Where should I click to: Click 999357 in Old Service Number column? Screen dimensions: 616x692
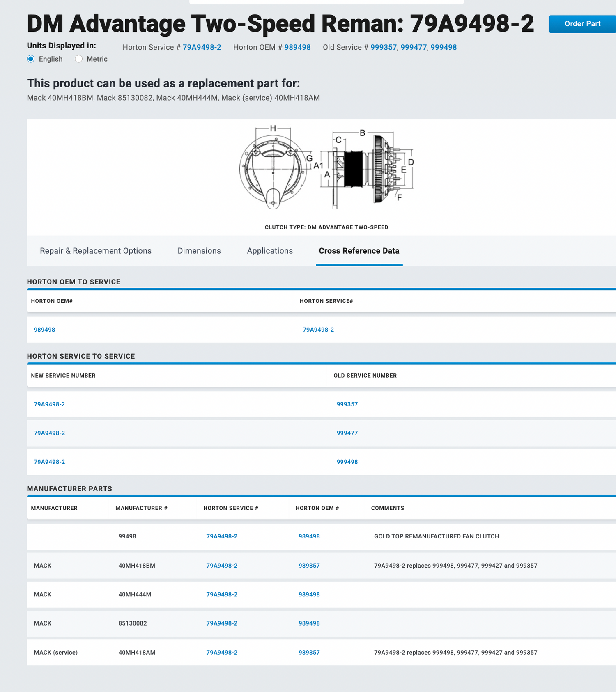pyautogui.click(x=347, y=404)
